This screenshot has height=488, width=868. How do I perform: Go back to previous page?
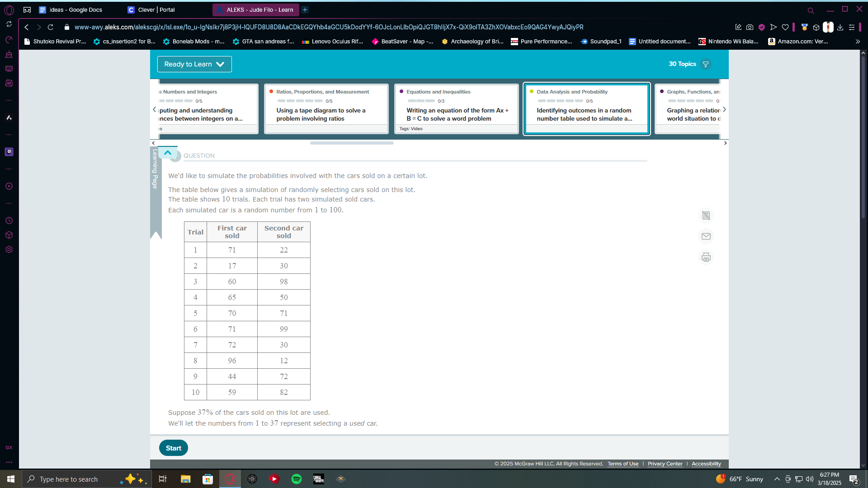pyautogui.click(x=27, y=27)
